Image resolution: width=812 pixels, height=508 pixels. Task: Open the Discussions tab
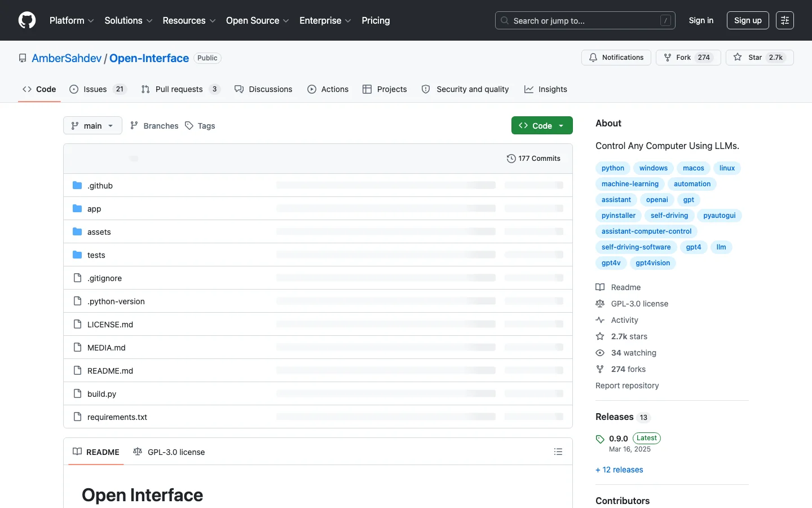[x=263, y=89]
